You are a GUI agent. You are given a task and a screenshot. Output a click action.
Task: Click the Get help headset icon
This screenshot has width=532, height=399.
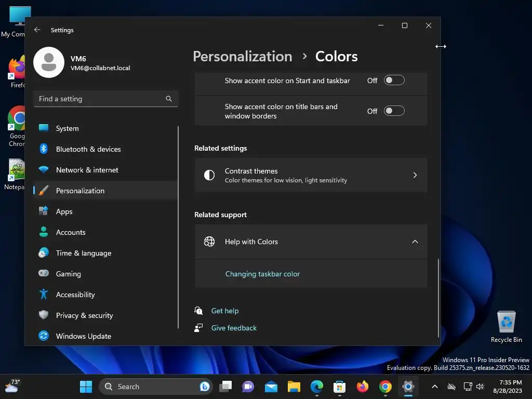(198, 311)
